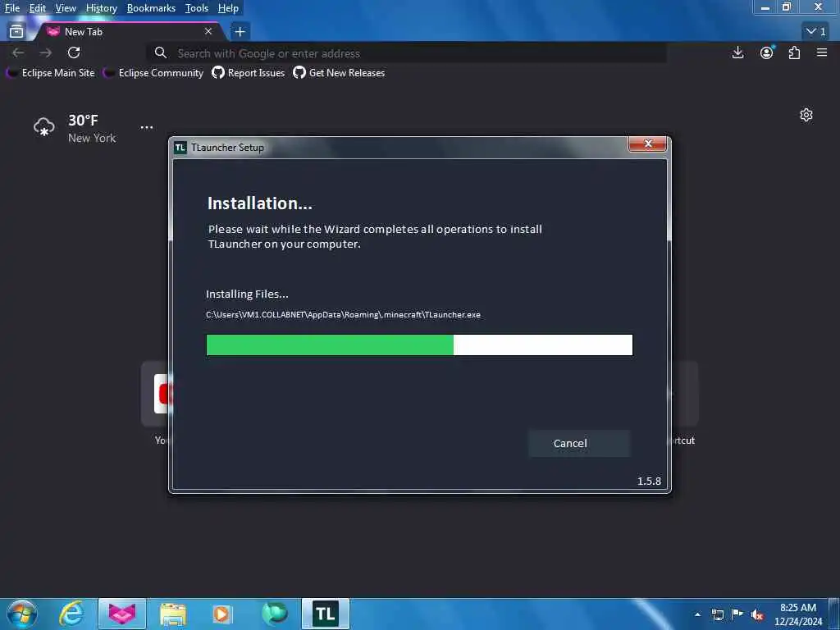Click the muted volume tray icon
The image size is (840, 630).
(757, 615)
